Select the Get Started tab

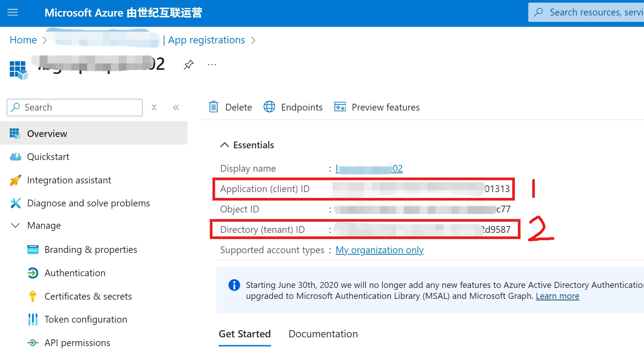tap(245, 334)
